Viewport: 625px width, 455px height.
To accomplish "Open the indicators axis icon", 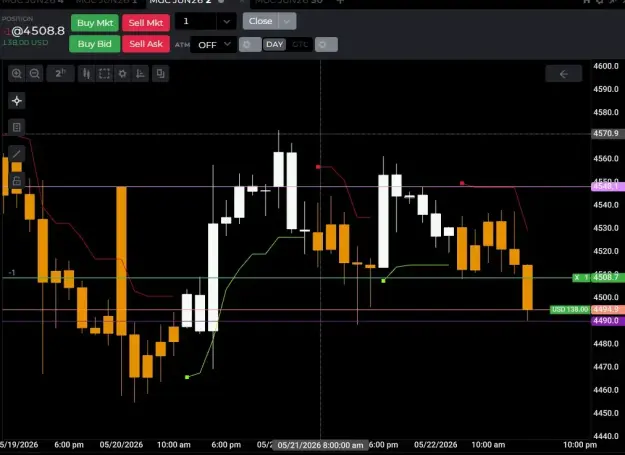I will (140, 74).
